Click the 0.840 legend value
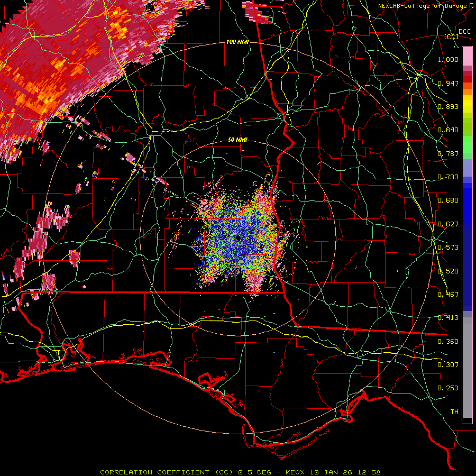476x476 pixels. (448, 130)
